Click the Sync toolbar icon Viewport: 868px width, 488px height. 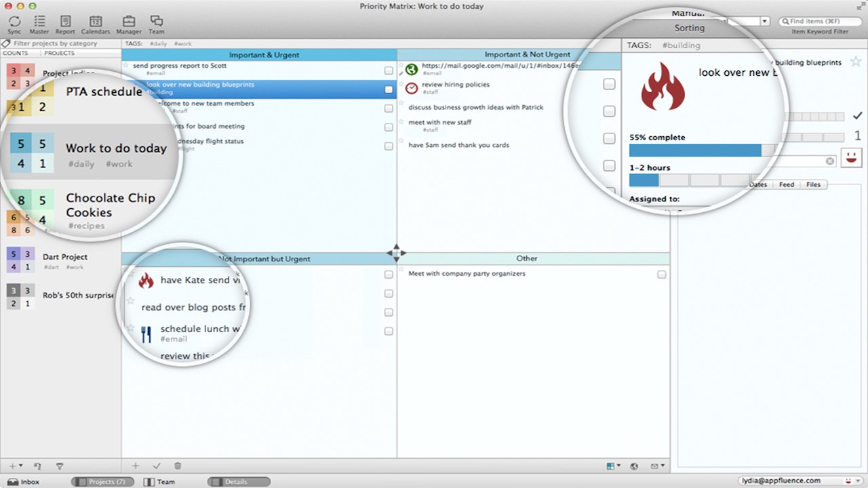[14, 21]
